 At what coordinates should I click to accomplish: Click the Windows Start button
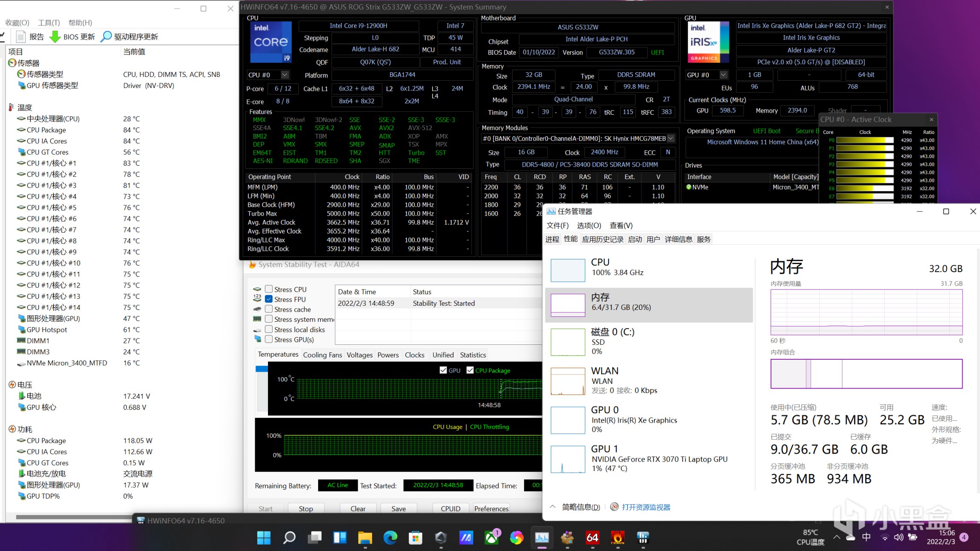(x=264, y=538)
